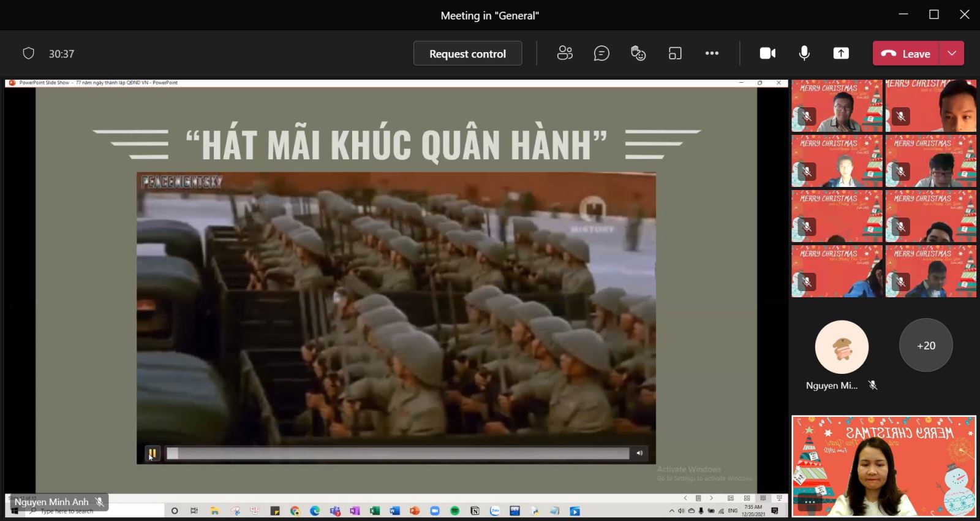The height and width of the screenshot is (521, 980).
Task: Expand the Leave options dropdown arrow
Action: tap(952, 53)
